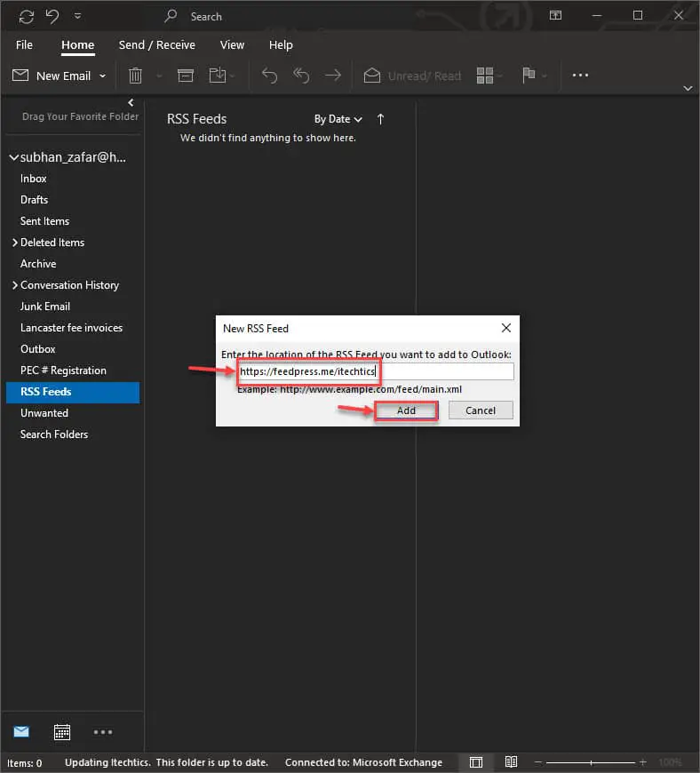Screen dimensions: 700x773
Task: Expand the Deleted Items folder
Action: [15, 242]
